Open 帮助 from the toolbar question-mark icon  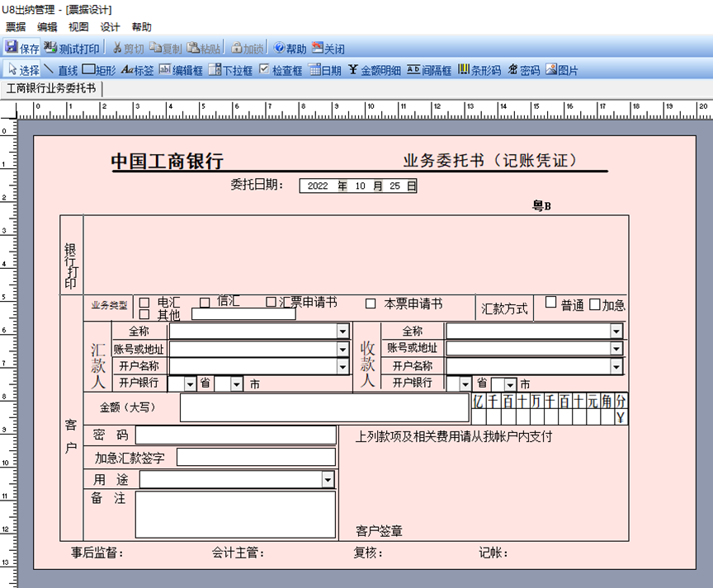coord(279,47)
